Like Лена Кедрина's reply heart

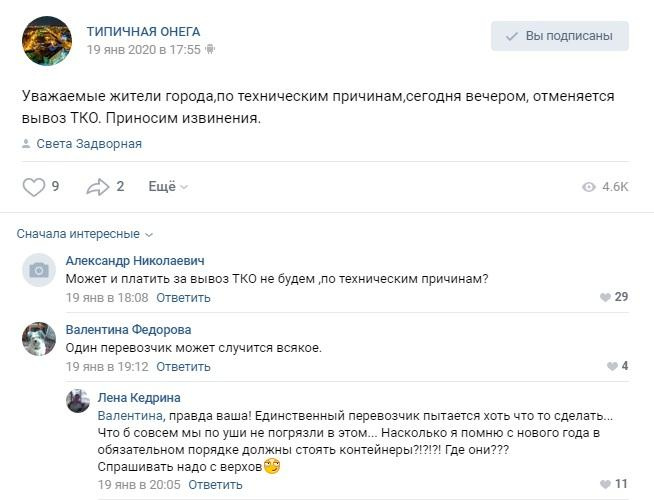tap(604, 485)
